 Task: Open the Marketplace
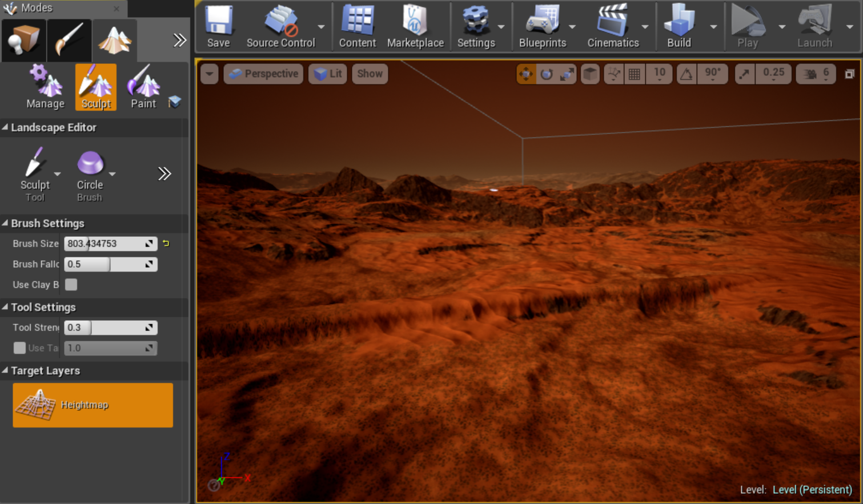click(x=415, y=26)
